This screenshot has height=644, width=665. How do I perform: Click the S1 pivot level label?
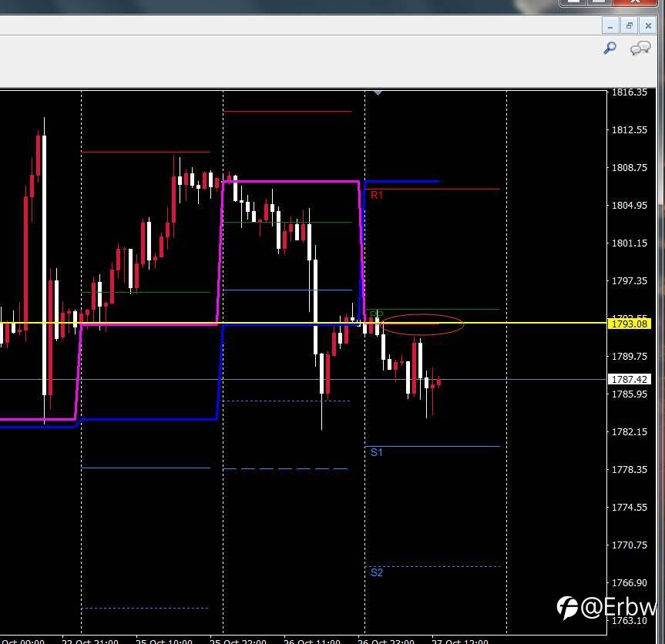pyautogui.click(x=377, y=452)
